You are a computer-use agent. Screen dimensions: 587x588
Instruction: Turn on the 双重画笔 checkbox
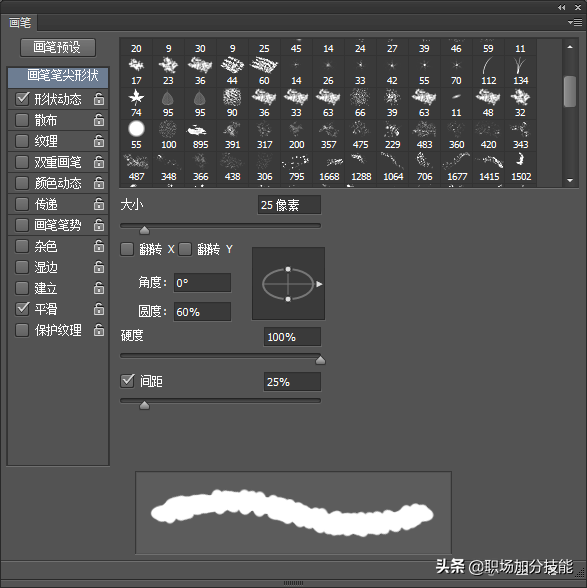click(x=22, y=162)
